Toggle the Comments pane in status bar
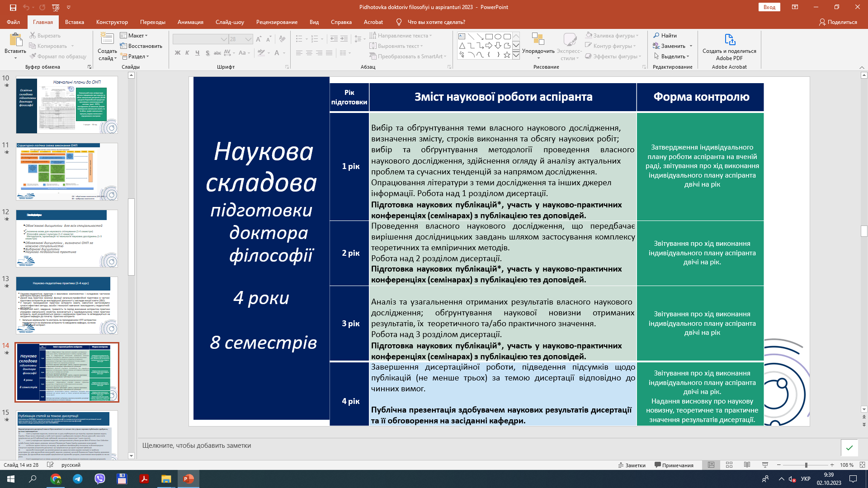This screenshot has height=488, width=868. 674,465
